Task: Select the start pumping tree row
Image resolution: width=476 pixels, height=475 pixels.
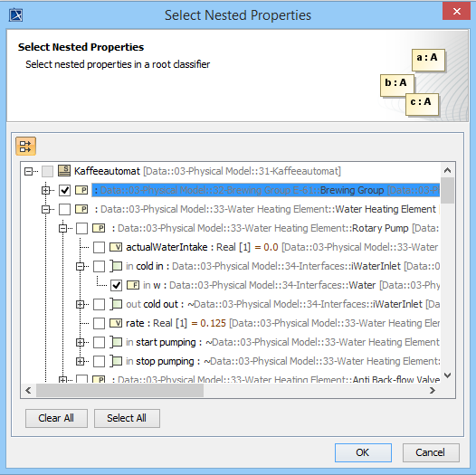Action: pos(282,342)
